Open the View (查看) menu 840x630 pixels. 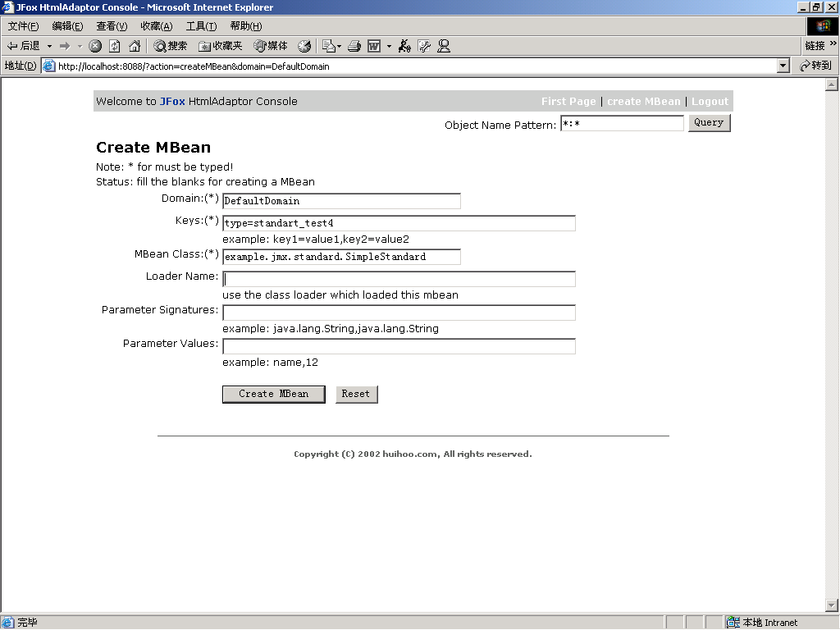pos(112,26)
